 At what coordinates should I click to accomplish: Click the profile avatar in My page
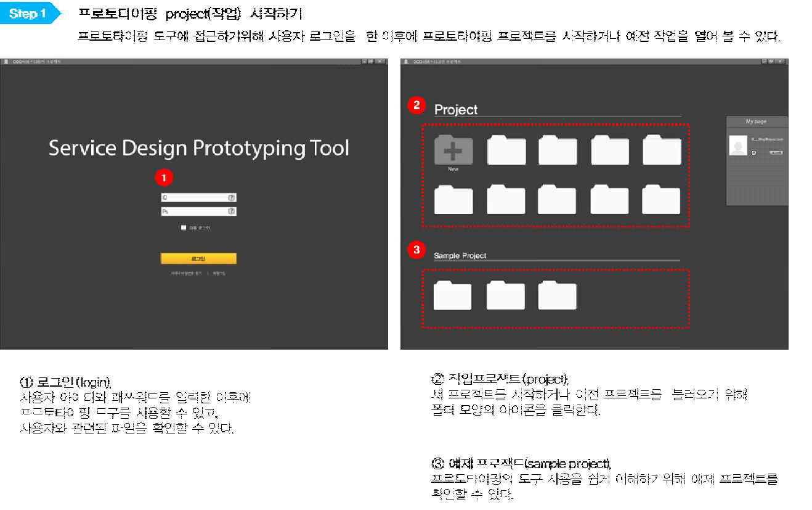(737, 146)
